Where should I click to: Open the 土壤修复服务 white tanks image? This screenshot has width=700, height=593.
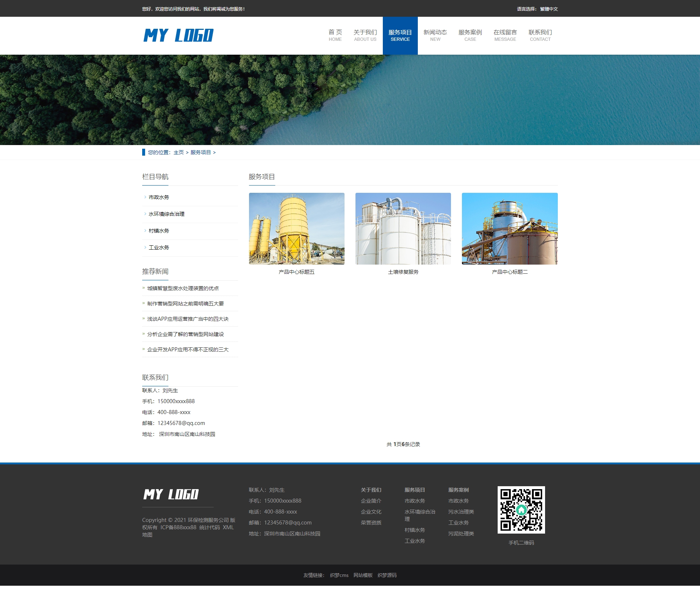click(x=403, y=229)
